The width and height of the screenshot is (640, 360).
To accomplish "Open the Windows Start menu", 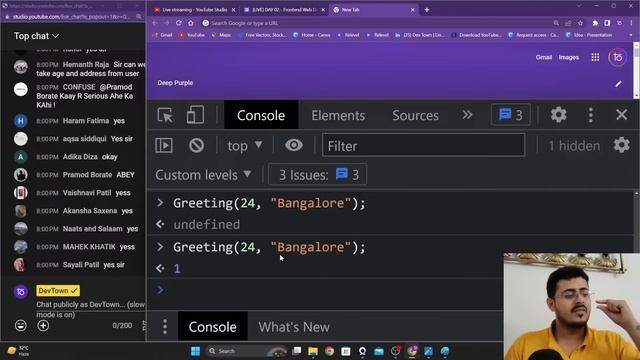I will pos(196,351).
